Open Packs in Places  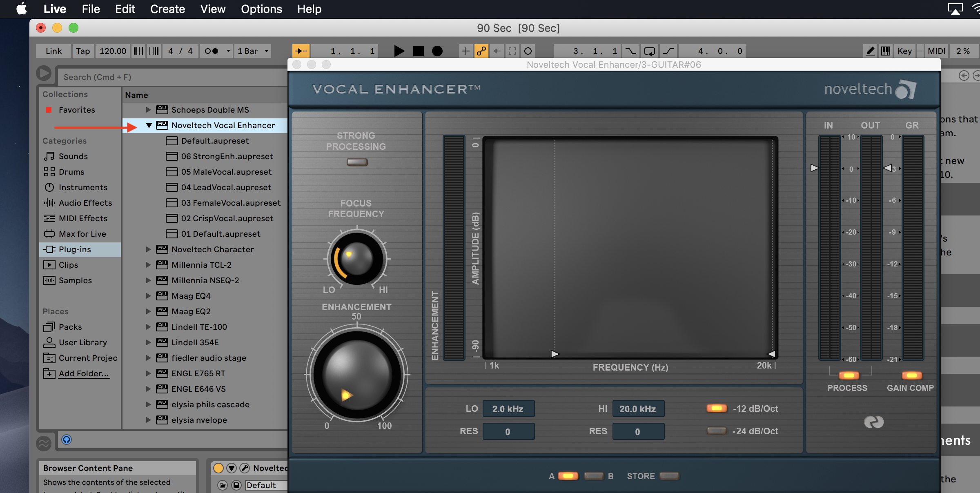pos(70,327)
